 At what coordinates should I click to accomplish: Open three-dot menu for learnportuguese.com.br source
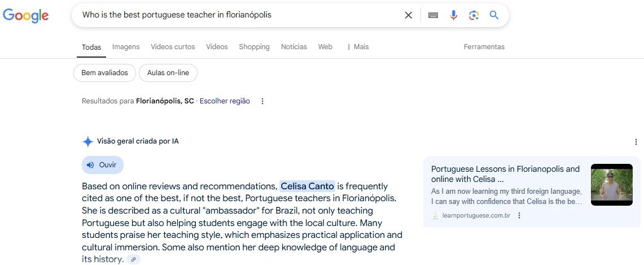pos(519,215)
